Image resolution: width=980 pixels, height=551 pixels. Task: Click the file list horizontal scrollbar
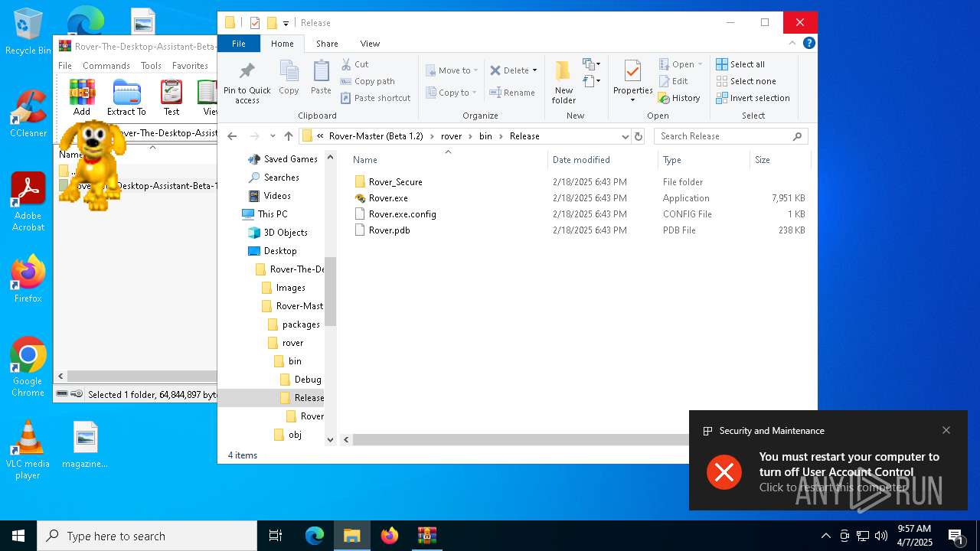pyautogui.click(x=521, y=439)
